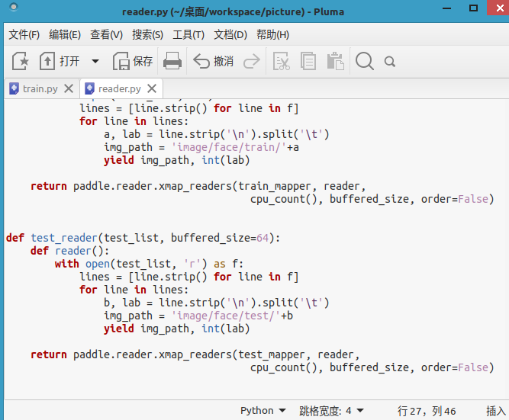Click the 'image/face/train/' string

point(229,147)
